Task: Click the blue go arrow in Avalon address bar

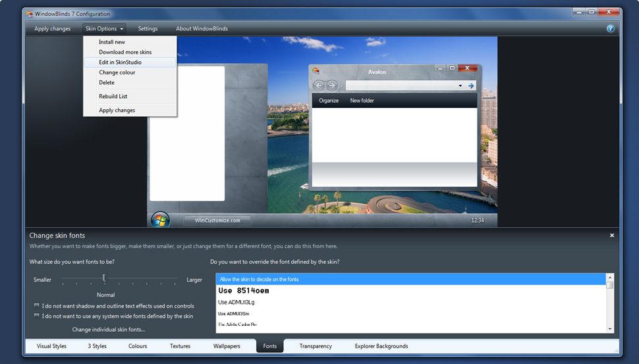Action: pos(471,86)
